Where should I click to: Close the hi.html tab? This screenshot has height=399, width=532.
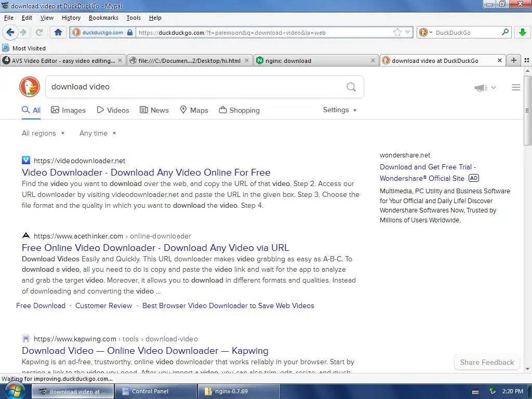247,60
